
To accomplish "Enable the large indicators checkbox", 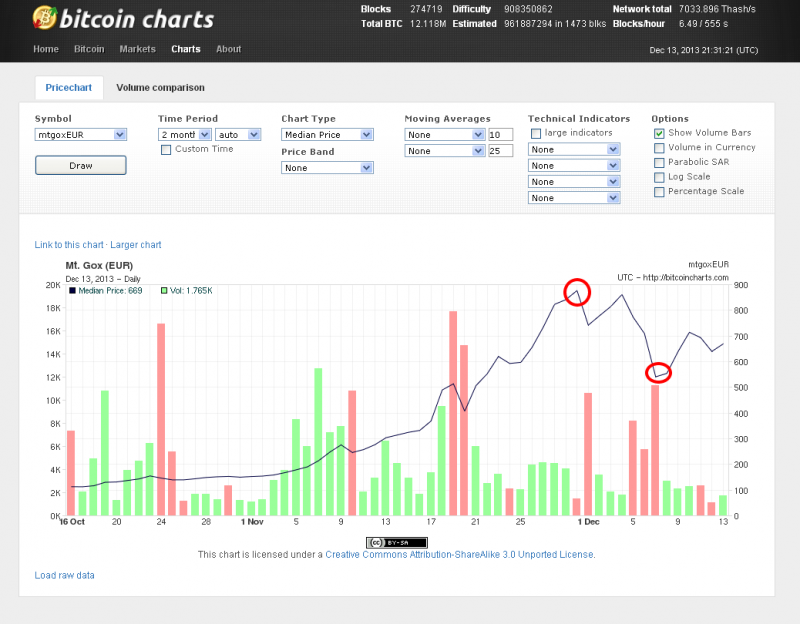I will 536,133.
